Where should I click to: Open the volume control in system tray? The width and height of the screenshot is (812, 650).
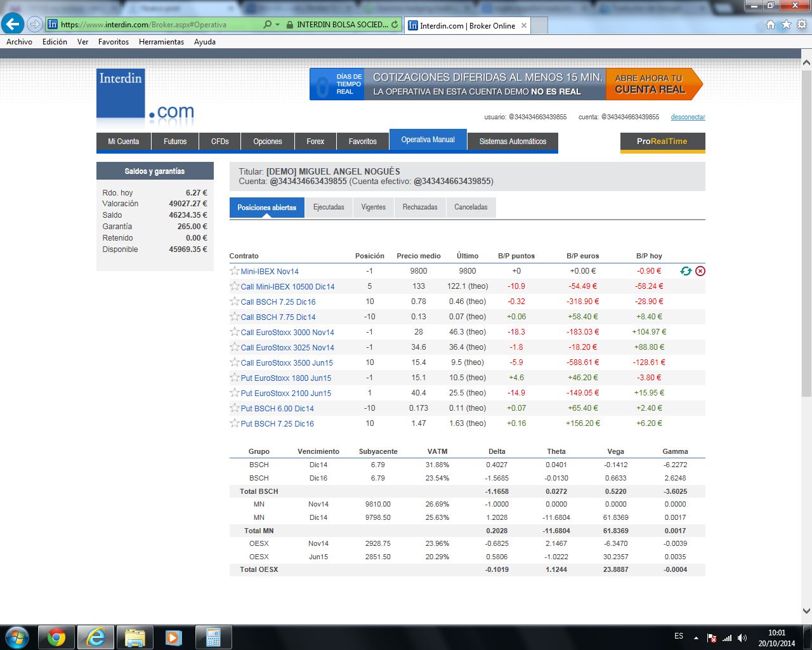742,638
